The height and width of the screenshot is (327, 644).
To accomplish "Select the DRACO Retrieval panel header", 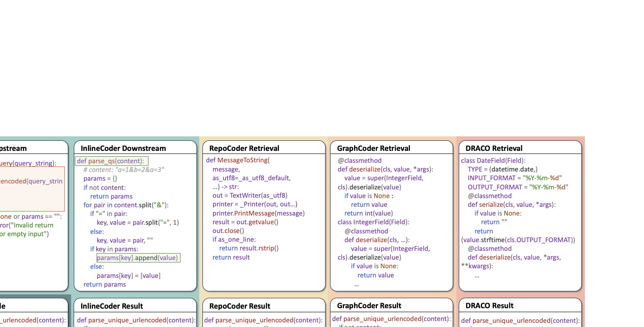I will pyautogui.click(x=494, y=148).
